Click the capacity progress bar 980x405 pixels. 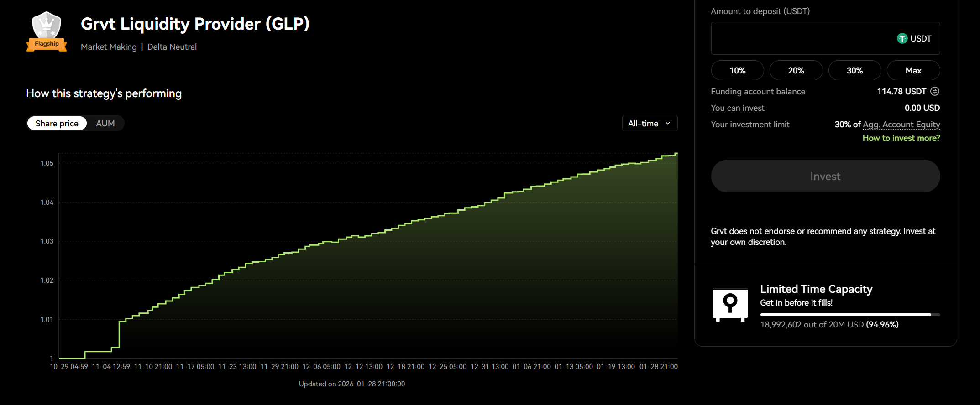pos(850,315)
